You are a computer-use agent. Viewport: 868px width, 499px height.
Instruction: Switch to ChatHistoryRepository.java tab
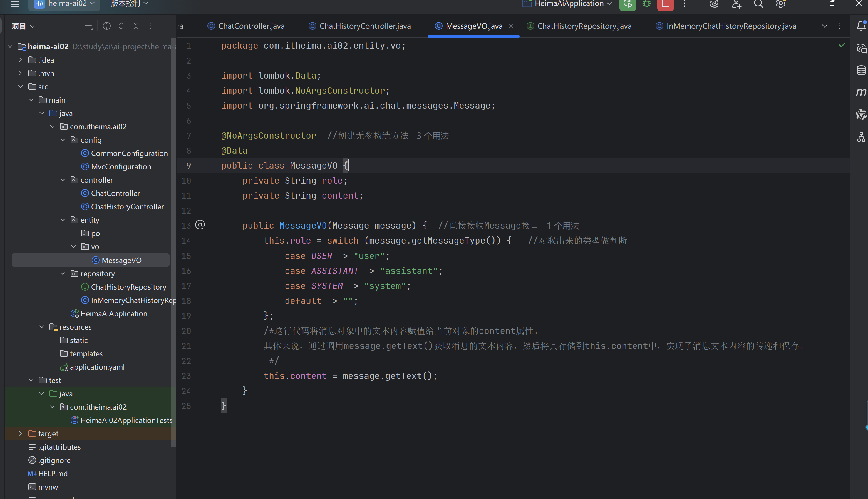pos(584,26)
